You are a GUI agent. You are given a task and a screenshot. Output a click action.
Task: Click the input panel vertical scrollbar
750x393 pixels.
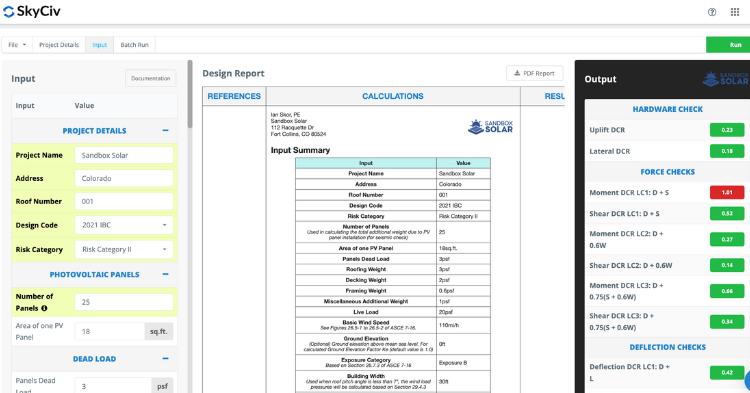(x=190, y=94)
